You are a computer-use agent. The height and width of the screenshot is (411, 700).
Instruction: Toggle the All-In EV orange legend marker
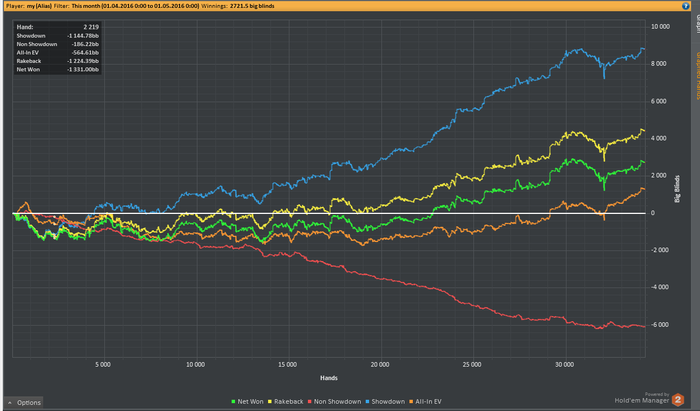[x=411, y=402]
